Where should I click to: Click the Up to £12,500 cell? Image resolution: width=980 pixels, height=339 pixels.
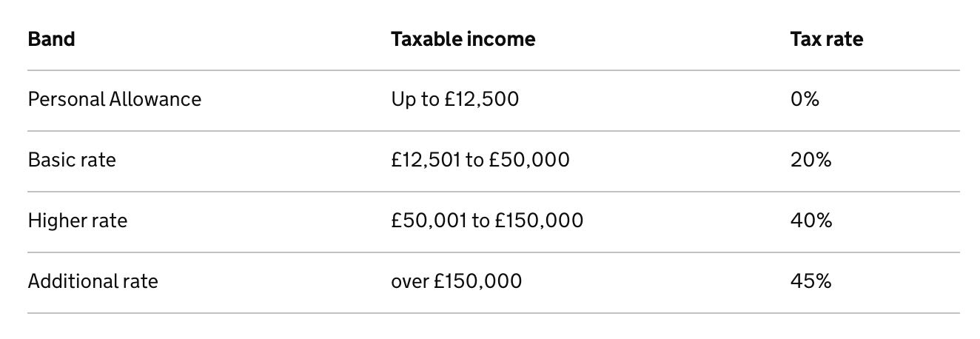coord(455,99)
